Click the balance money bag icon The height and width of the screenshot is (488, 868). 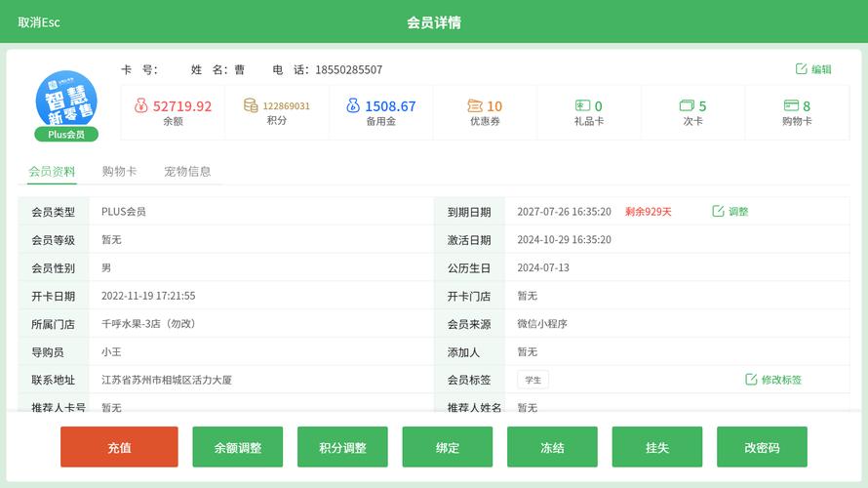pos(141,106)
